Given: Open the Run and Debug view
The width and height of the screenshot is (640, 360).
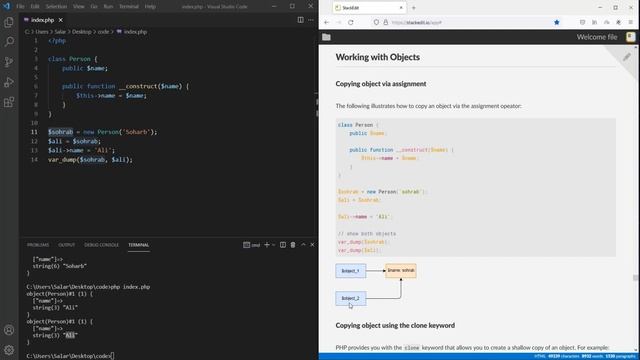Looking at the screenshot, I should coord(9,82).
